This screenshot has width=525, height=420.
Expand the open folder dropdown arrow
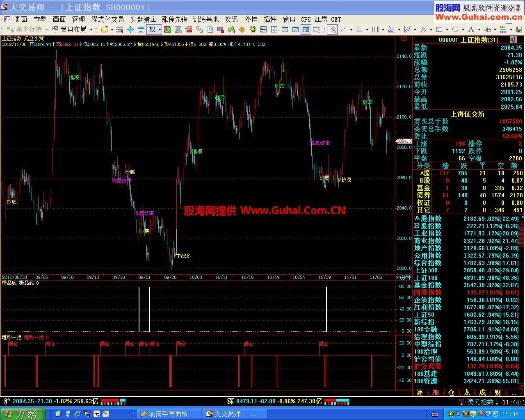pos(112,30)
